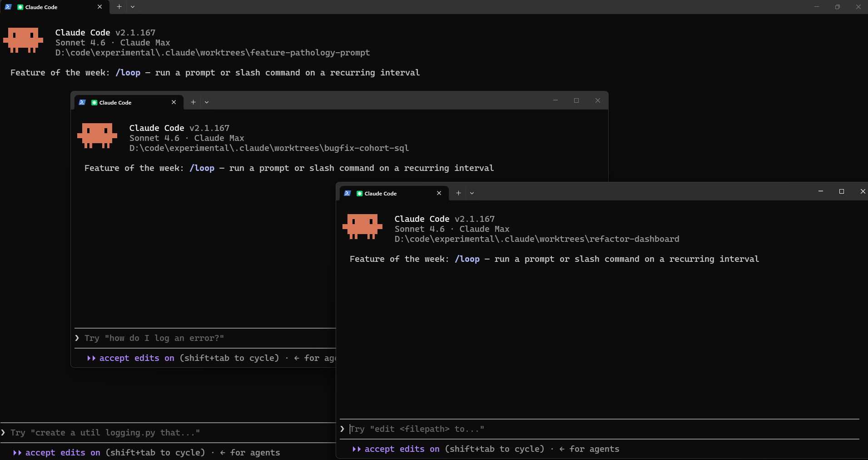This screenshot has width=868, height=460.
Task: Maximize the bugfix-cohort-sql terminal window
Action: click(576, 100)
